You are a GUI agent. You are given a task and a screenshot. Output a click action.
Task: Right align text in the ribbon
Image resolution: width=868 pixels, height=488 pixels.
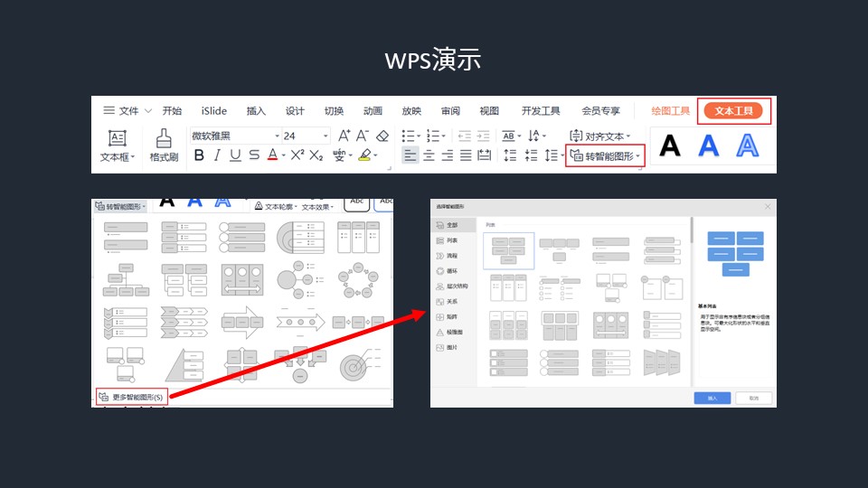[448, 155]
